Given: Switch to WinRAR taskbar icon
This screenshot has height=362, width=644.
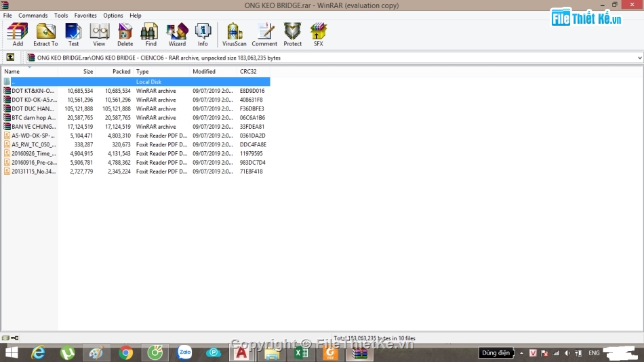Looking at the screenshot, I should pyautogui.click(x=359, y=353).
